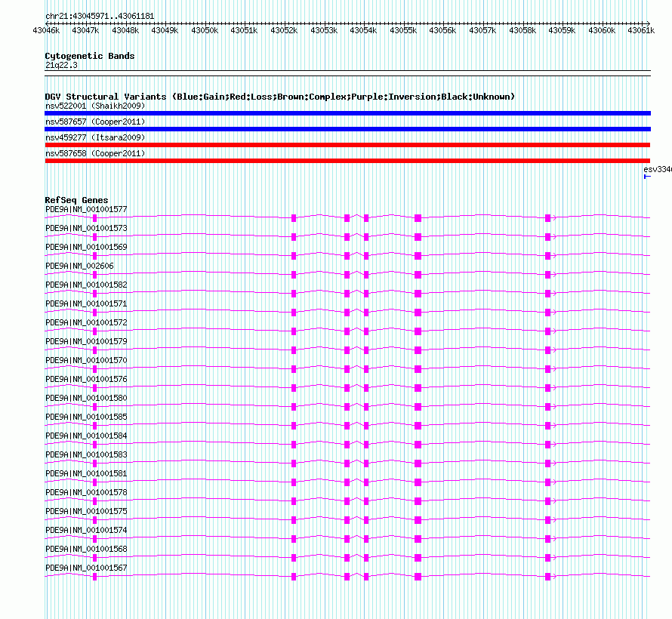Select transcript PDE9A|NM_001001567
Screen dimensions: 672x619
pyautogui.click(x=86, y=568)
